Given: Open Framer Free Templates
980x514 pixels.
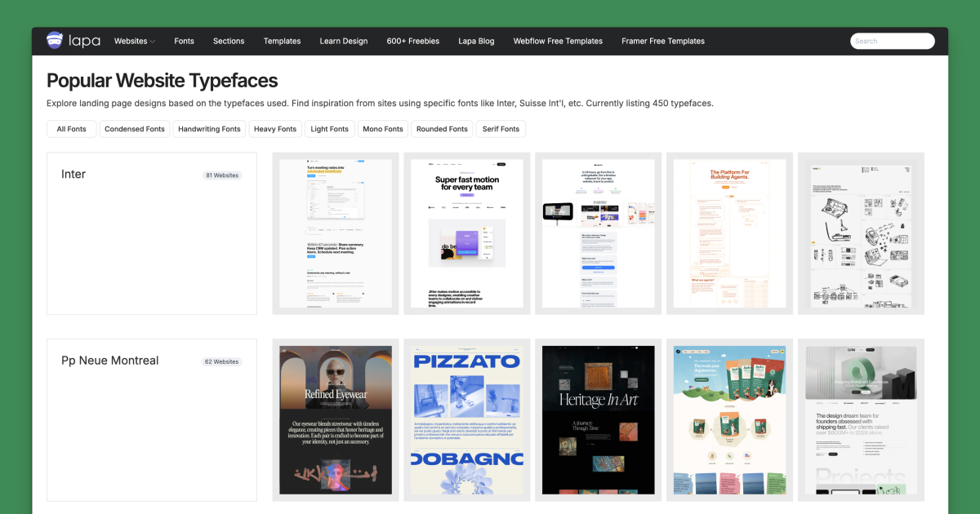Looking at the screenshot, I should coord(662,41).
